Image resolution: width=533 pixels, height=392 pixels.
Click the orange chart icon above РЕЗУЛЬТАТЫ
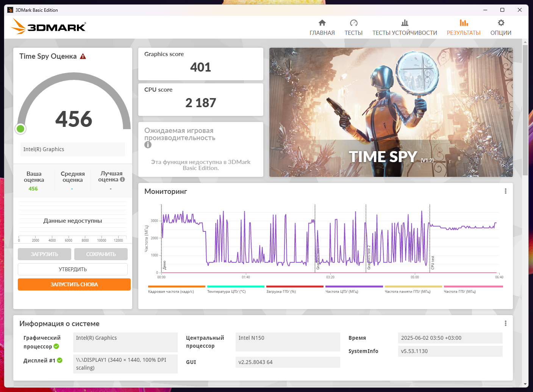coord(464,23)
